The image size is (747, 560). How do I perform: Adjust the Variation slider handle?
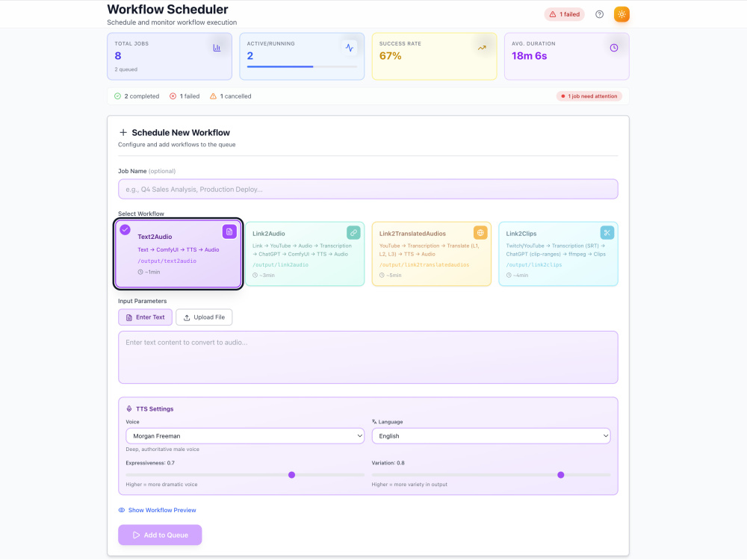pyautogui.click(x=561, y=475)
